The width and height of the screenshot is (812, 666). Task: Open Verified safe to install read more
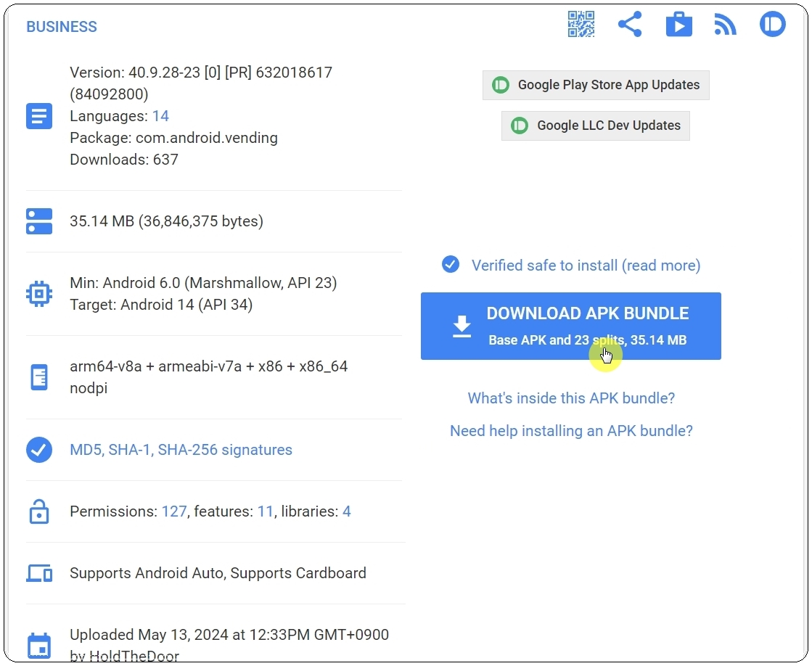coord(586,265)
